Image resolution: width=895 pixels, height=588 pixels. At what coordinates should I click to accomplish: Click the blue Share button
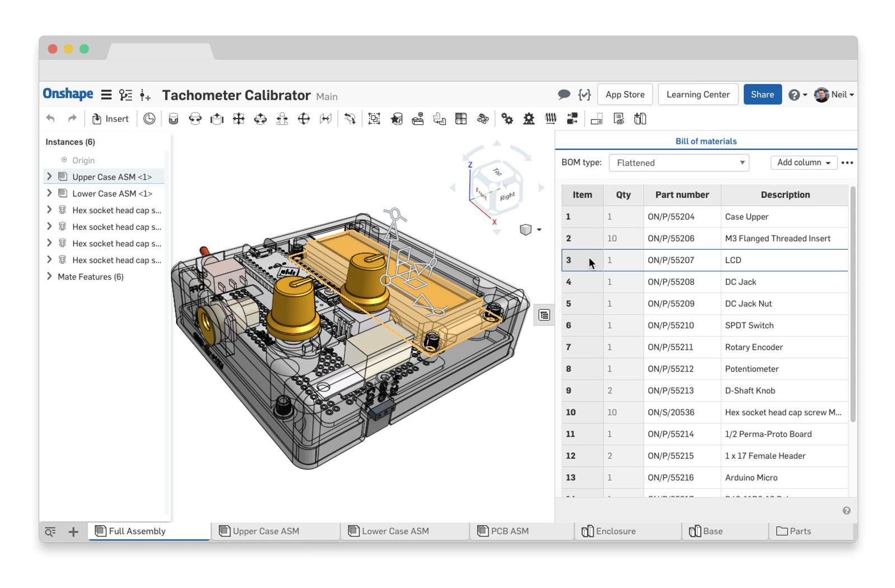tap(762, 95)
